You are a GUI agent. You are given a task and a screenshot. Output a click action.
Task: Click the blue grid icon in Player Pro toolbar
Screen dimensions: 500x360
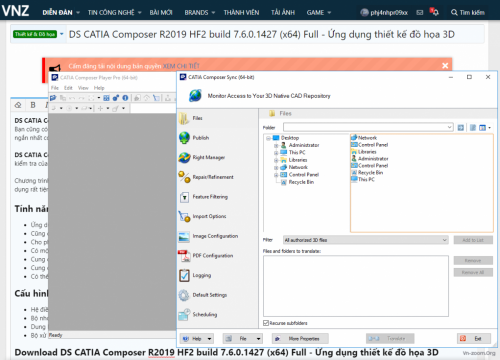point(106,98)
